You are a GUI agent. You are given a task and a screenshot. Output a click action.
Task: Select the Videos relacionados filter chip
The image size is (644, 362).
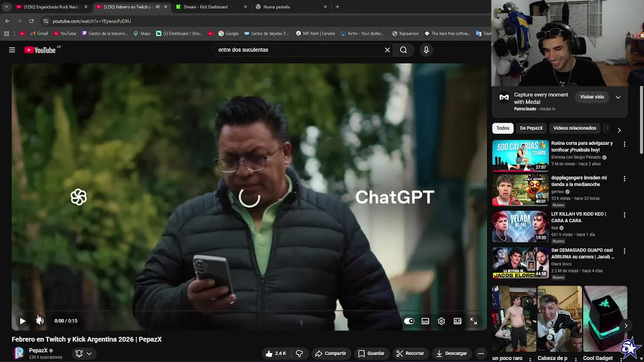[575, 128]
